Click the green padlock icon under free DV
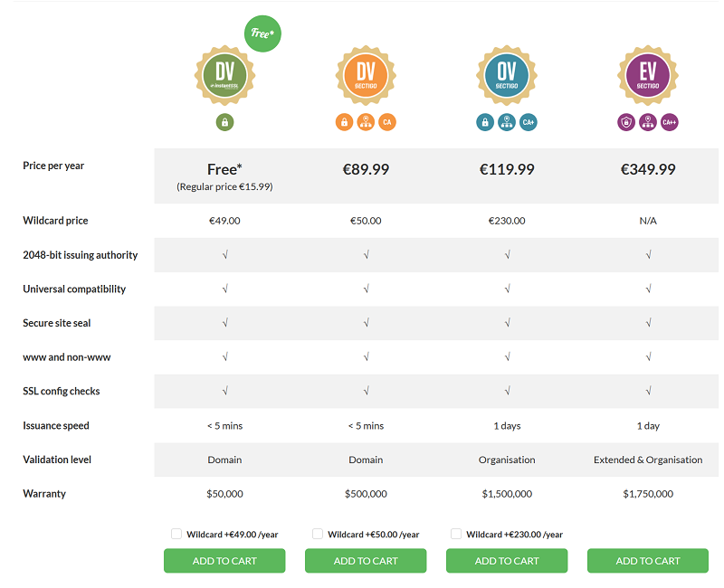724x588 pixels. click(224, 122)
